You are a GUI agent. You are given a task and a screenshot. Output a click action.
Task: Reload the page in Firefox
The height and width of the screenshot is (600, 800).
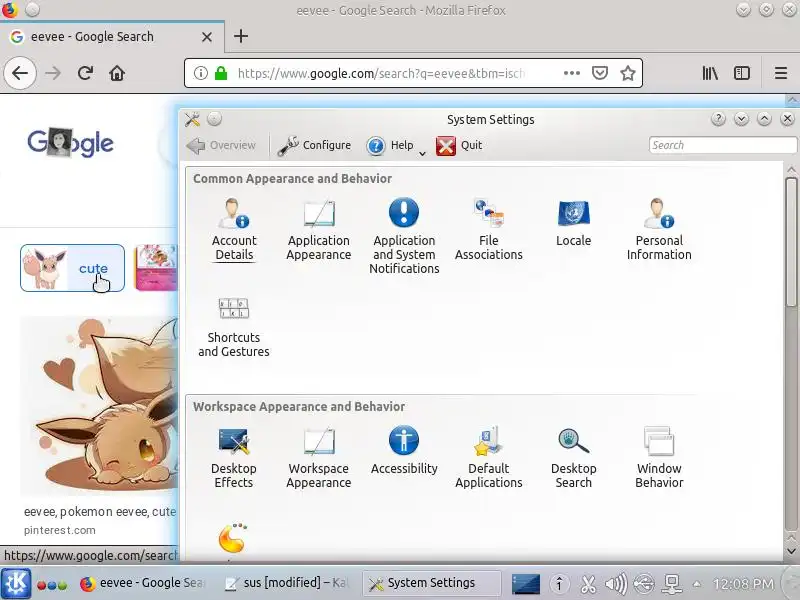(x=85, y=73)
